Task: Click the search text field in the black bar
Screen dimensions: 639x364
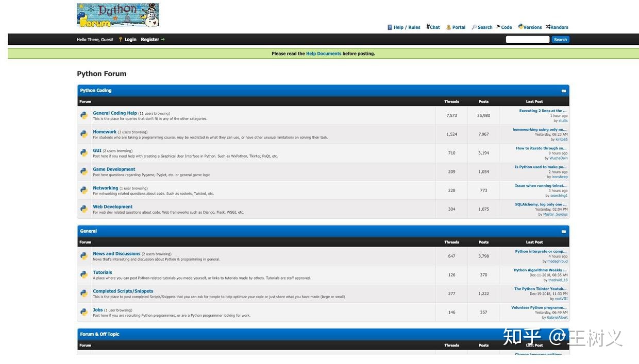Action: click(x=528, y=40)
